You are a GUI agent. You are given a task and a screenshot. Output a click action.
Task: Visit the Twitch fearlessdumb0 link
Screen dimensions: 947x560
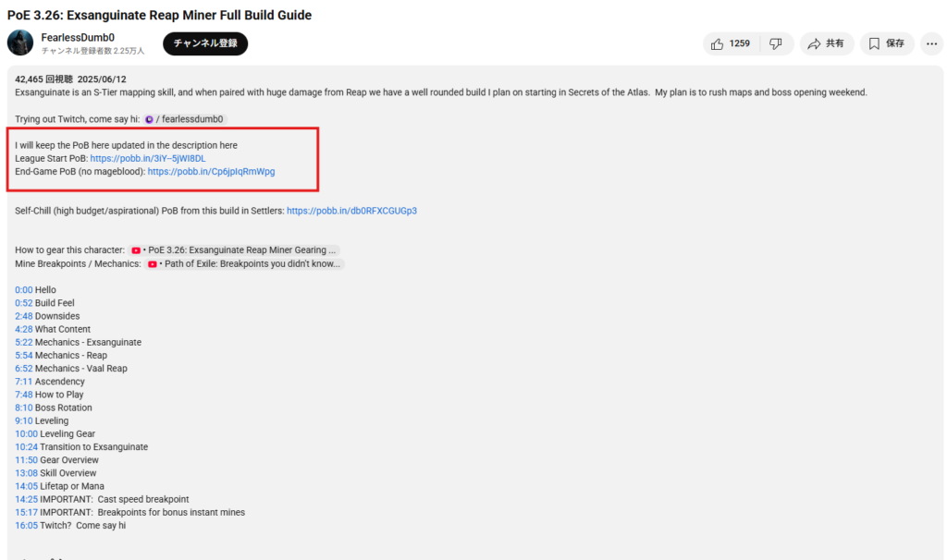point(185,119)
